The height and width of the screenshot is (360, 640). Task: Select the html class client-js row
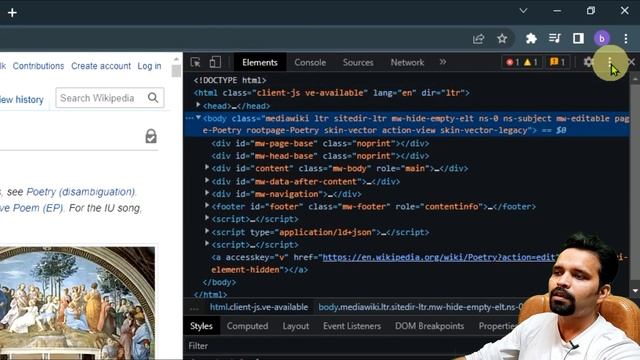click(x=331, y=93)
